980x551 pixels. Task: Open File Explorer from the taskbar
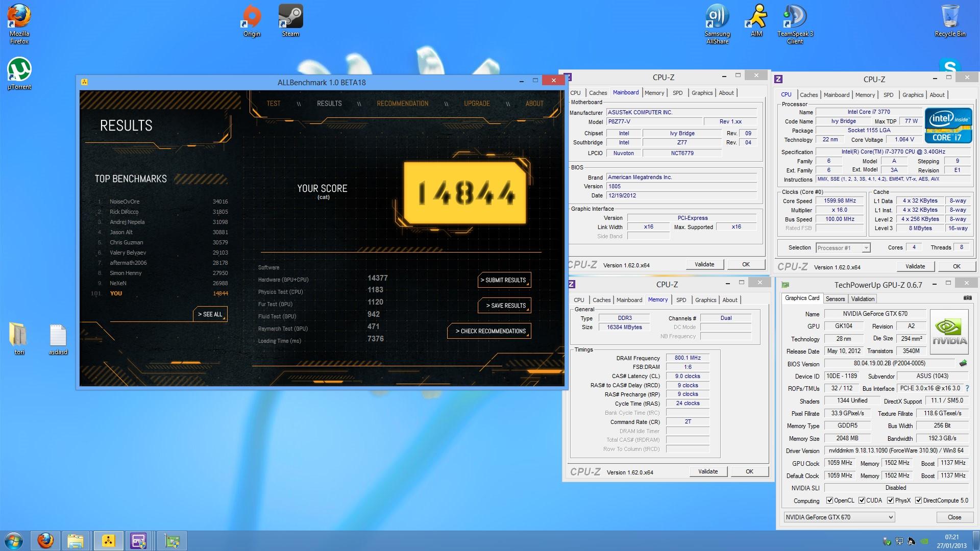coord(76,540)
